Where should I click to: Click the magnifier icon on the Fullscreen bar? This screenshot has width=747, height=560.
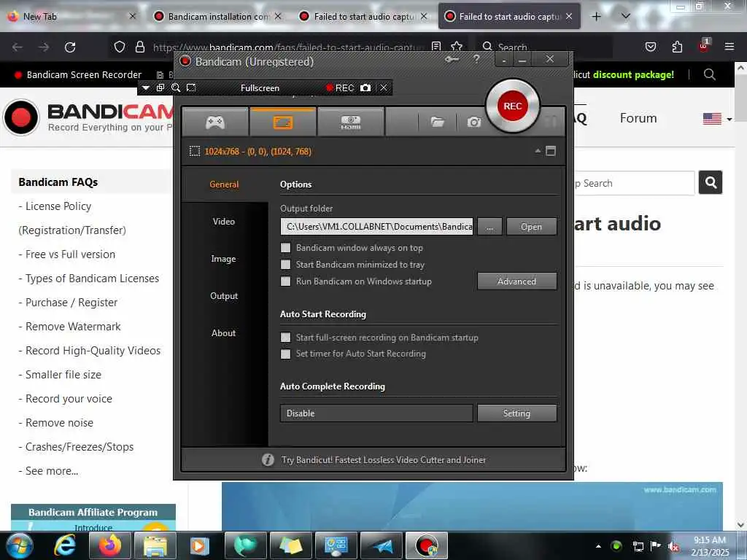176,87
